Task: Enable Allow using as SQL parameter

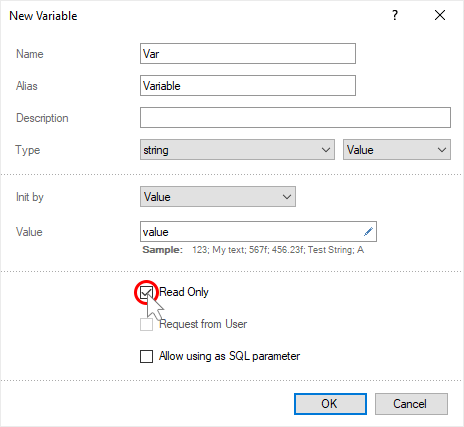Action: pyautogui.click(x=146, y=356)
